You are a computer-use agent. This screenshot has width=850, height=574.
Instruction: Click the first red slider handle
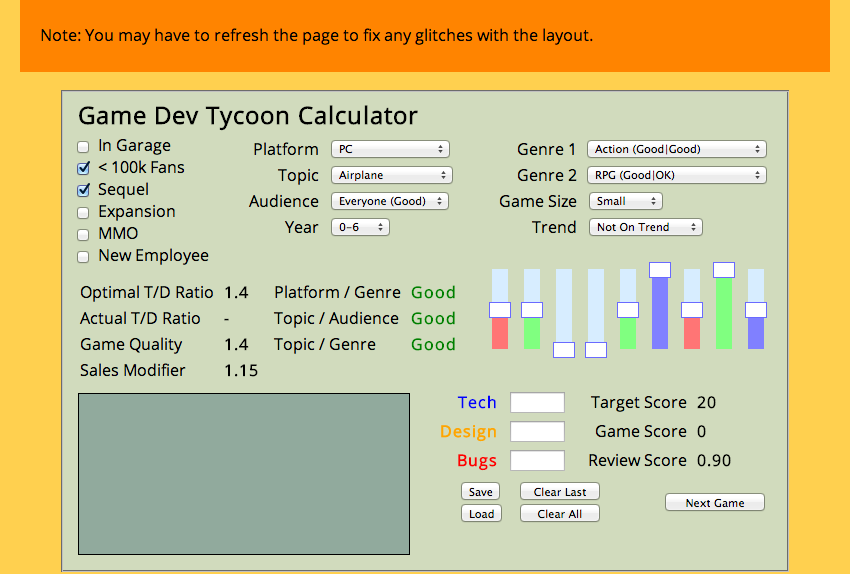(x=500, y=310)
